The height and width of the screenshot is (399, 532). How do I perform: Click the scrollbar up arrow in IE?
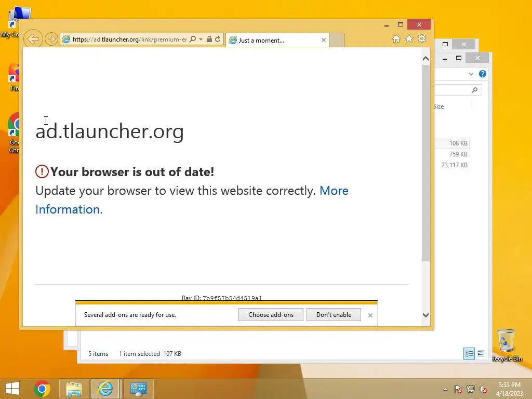[425, 59]
